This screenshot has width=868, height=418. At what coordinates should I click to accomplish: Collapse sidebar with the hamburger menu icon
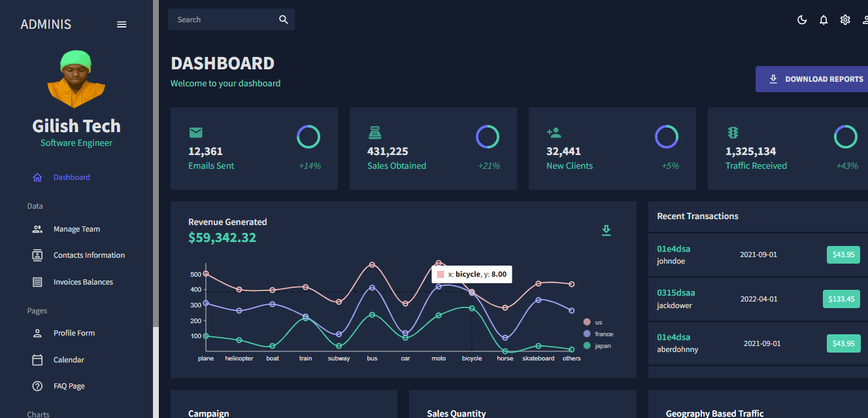pos(122,24)
